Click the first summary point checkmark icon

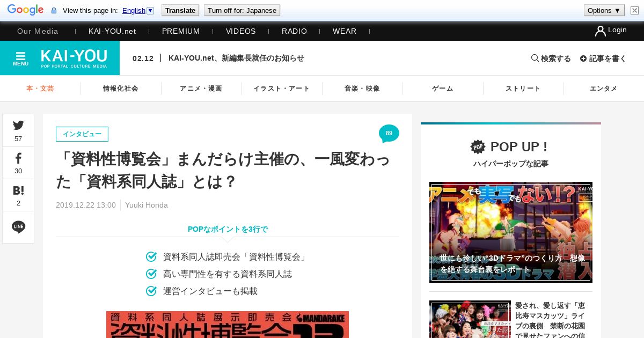coord(151,257)
